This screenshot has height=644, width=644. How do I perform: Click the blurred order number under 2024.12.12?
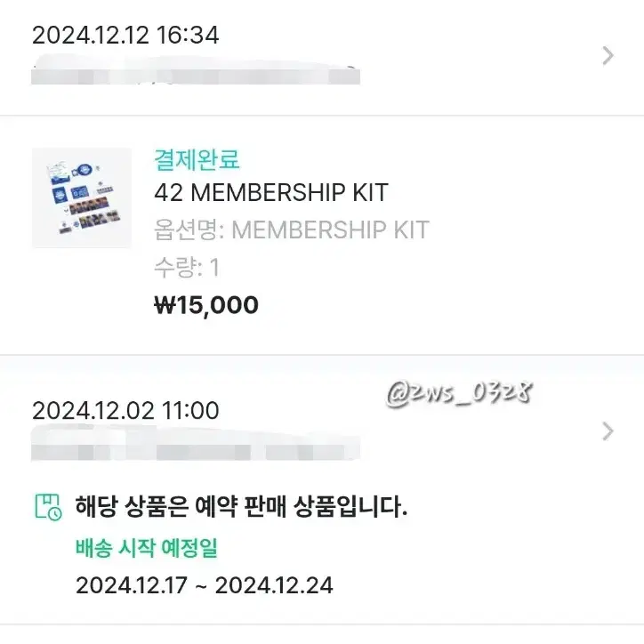(196, 75)
